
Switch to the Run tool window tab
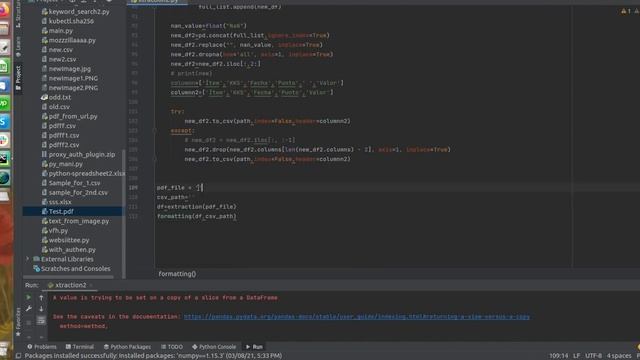[254, 347]
